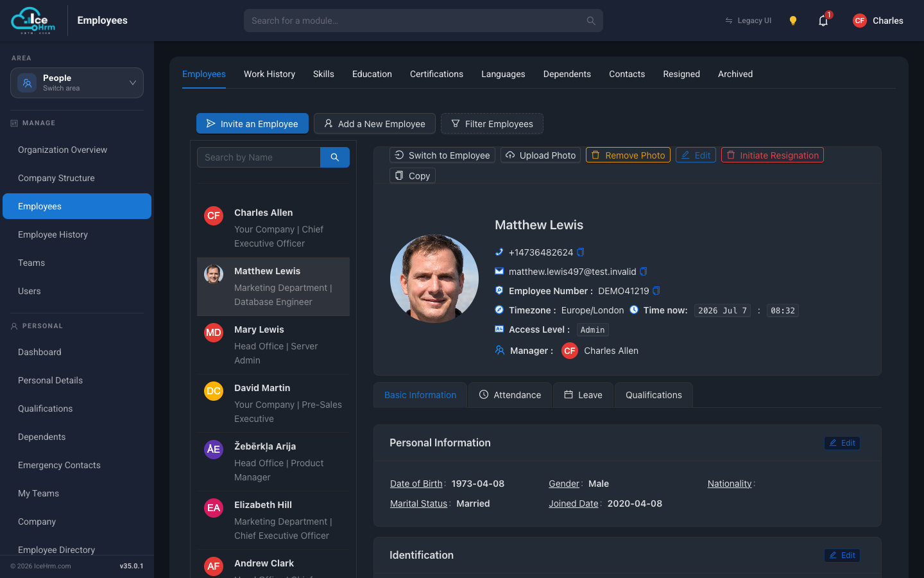Switch to the Attendance tab
The image size is (924, 578).
coord(510,395)
